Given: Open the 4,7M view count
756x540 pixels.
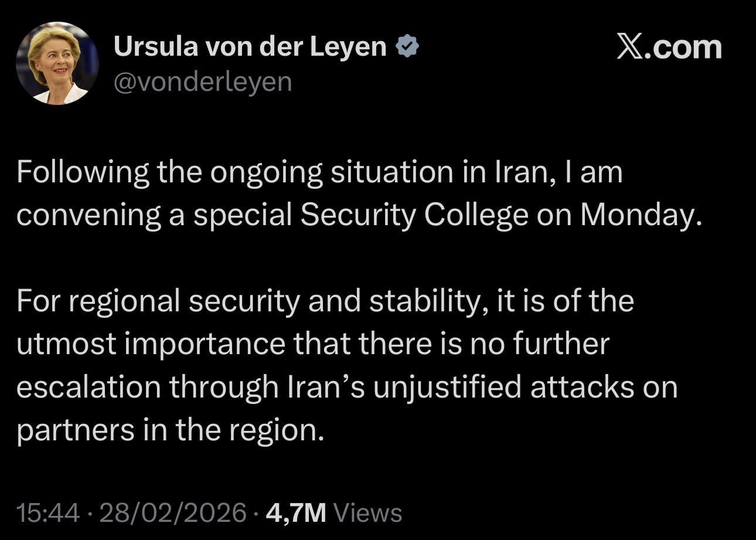Looking at the screenshot, I should 295,512.
